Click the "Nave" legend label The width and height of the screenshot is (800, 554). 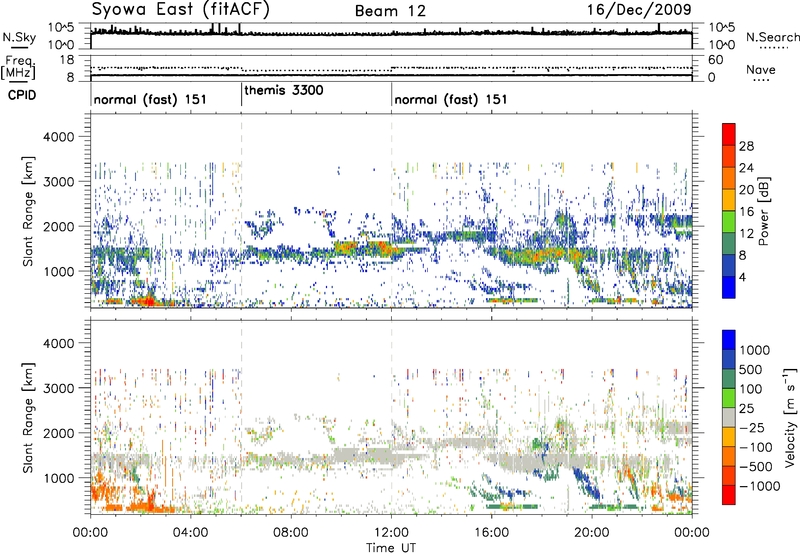click(x=761, y=69)
